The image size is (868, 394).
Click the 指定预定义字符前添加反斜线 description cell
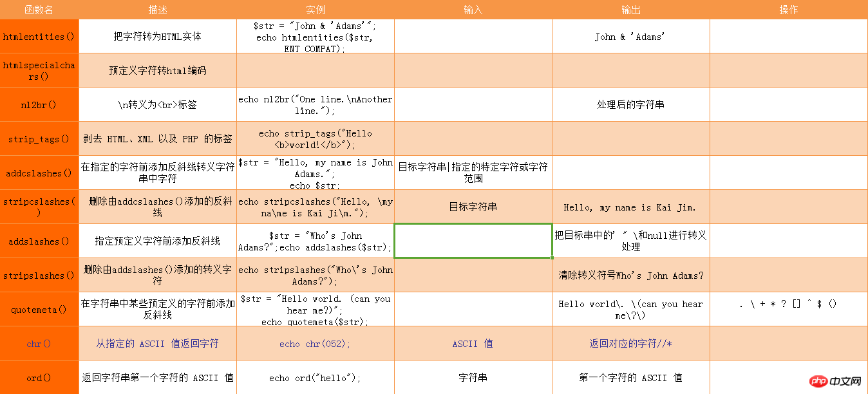pos(158,241)
